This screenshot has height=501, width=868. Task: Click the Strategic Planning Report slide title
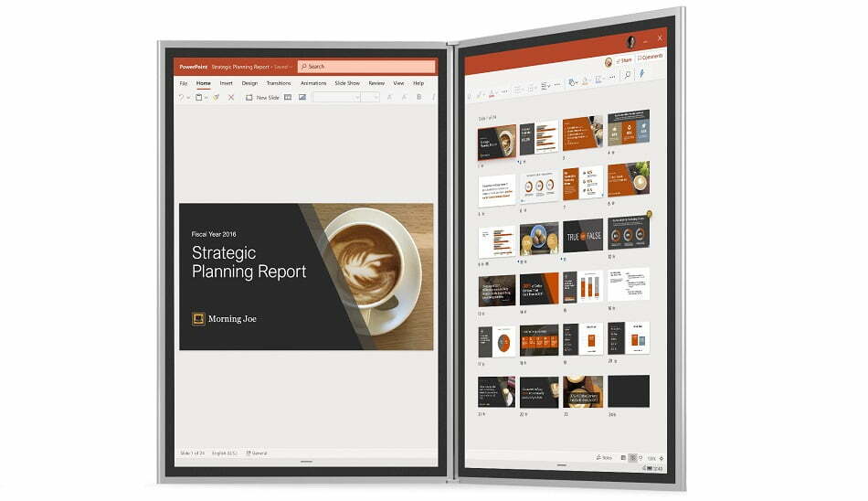(x=249, y=261)
